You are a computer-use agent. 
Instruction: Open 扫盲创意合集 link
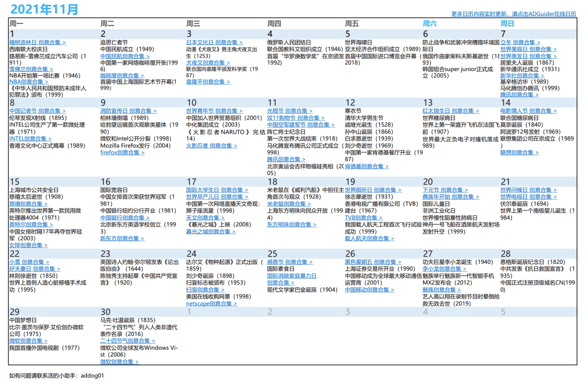[x=205, y=290]
